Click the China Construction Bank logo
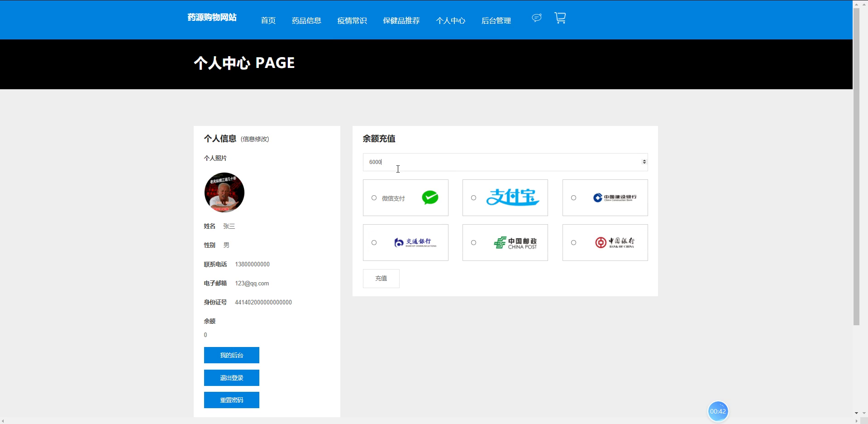The width and height of the screenshot is (868, 424). pyautogui.click(x=615, y=198)
